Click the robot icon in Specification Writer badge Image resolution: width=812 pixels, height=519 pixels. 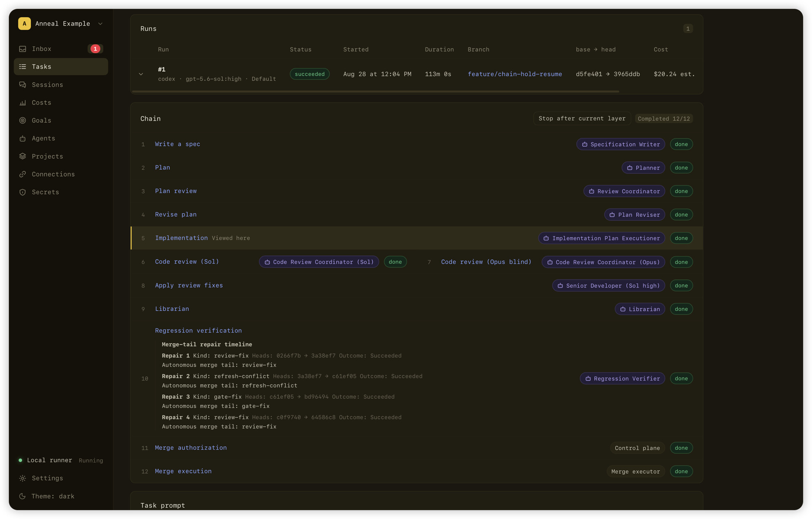tap(585, 144)
